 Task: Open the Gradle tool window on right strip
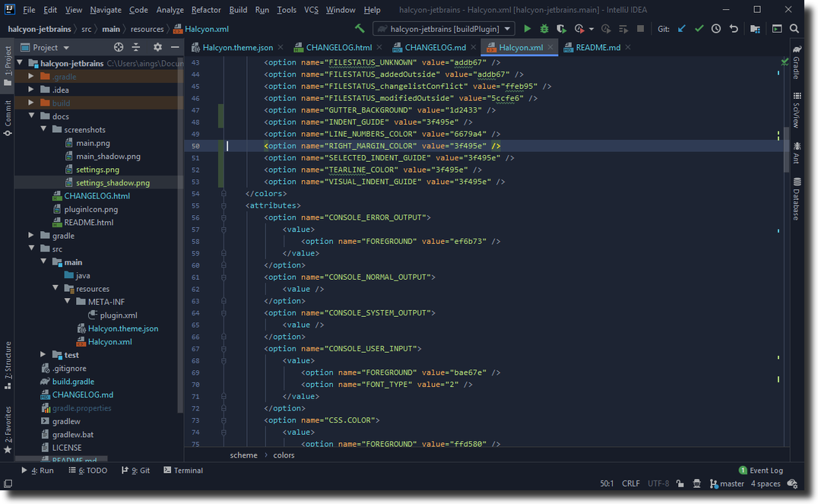[797, 62]
